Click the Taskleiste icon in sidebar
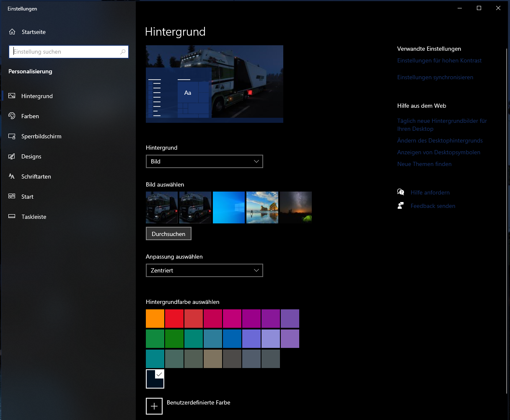510x420 pixels. click(12, 217)
